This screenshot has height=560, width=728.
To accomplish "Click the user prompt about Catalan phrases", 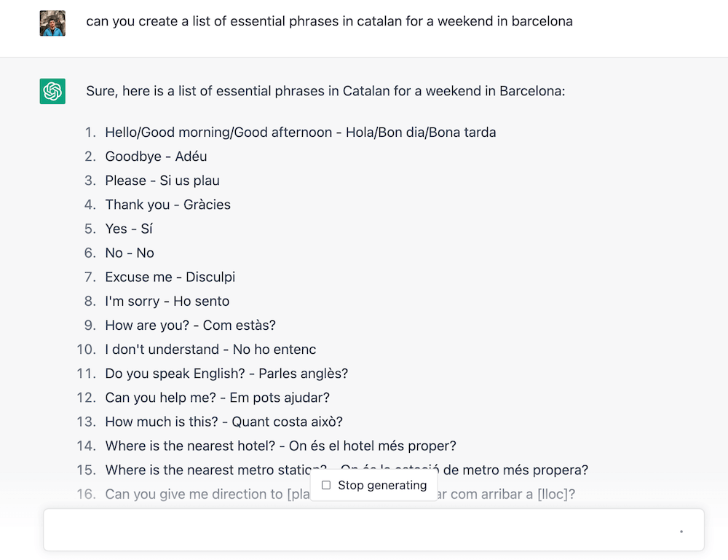I will click(x=329, y=21).
